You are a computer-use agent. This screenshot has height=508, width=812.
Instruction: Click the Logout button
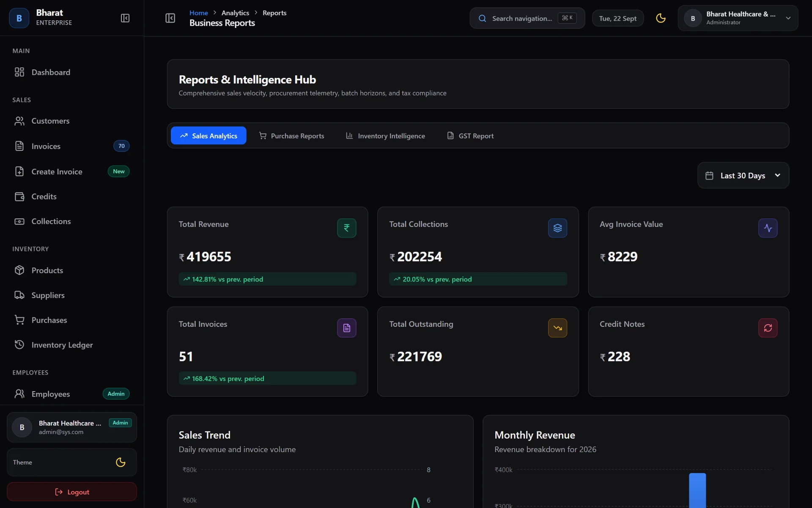pos(72,492)
